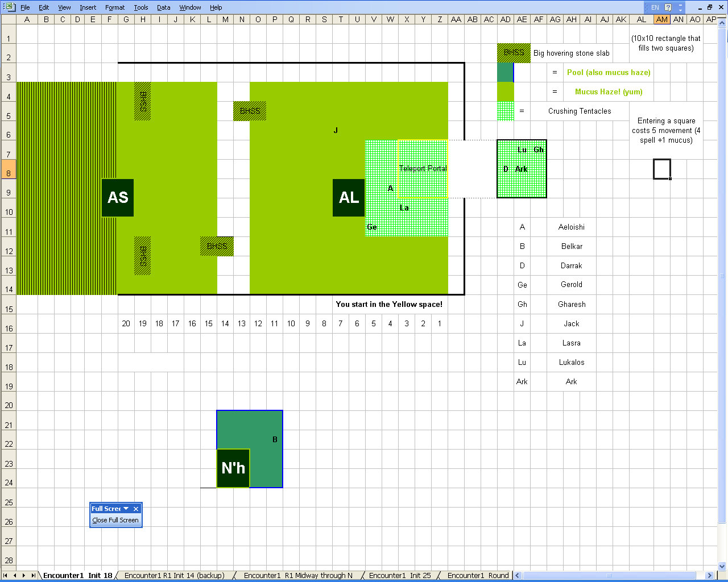Open the Data menu
728x582 pixels.
click(163, 7)
